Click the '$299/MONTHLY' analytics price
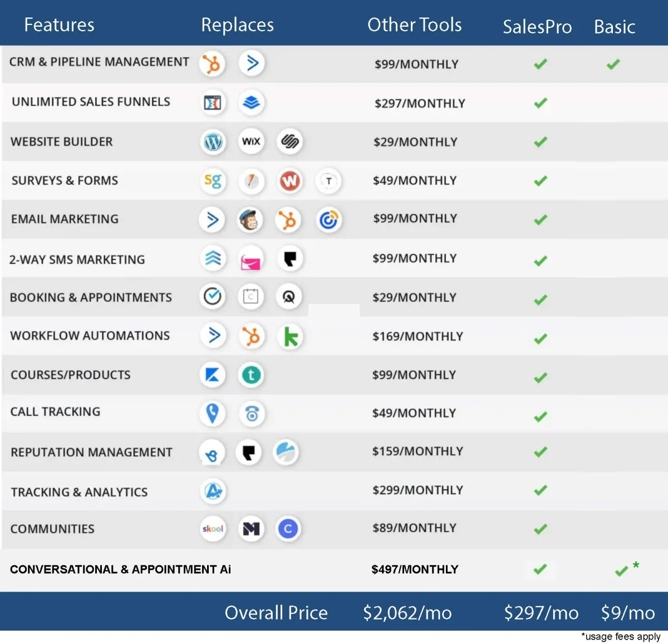The height and width of the screenshot is (644, 668). click(x=417, y=490)
